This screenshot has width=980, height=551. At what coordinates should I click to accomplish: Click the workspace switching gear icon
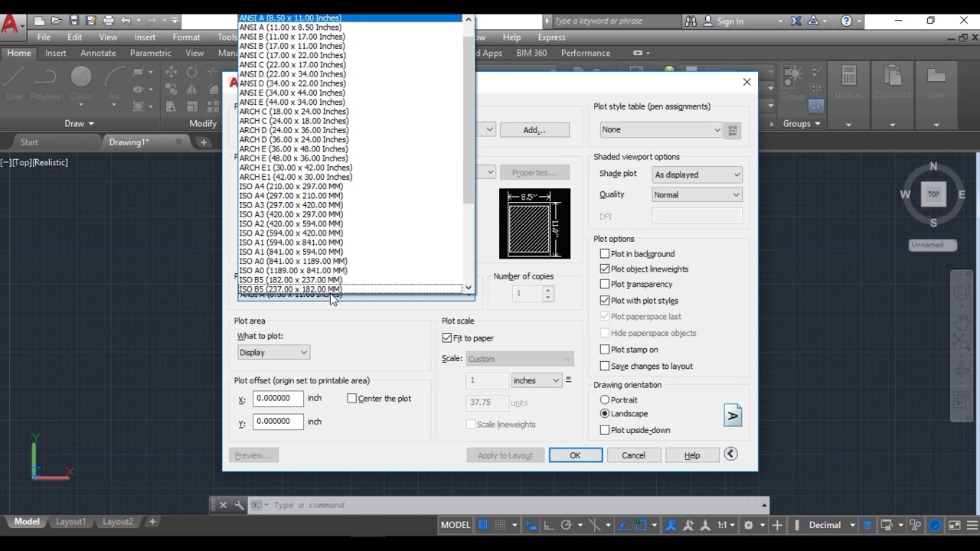749,525
